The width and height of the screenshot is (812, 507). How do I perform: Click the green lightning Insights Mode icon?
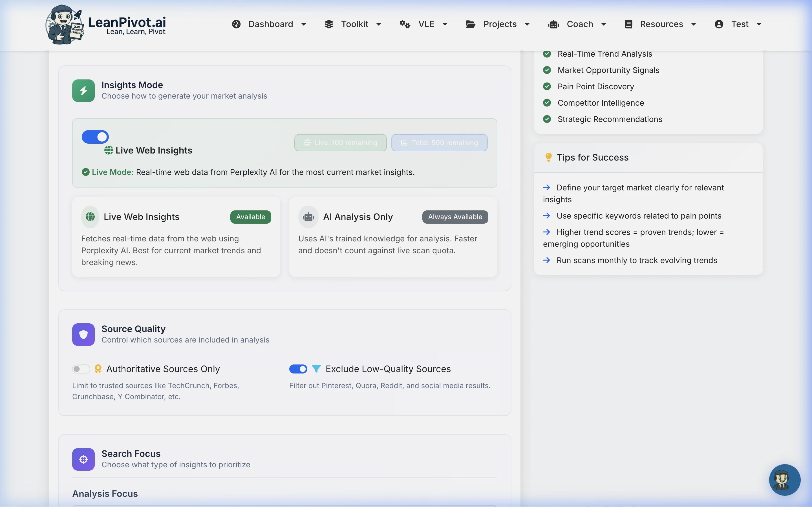click(83, 90)
